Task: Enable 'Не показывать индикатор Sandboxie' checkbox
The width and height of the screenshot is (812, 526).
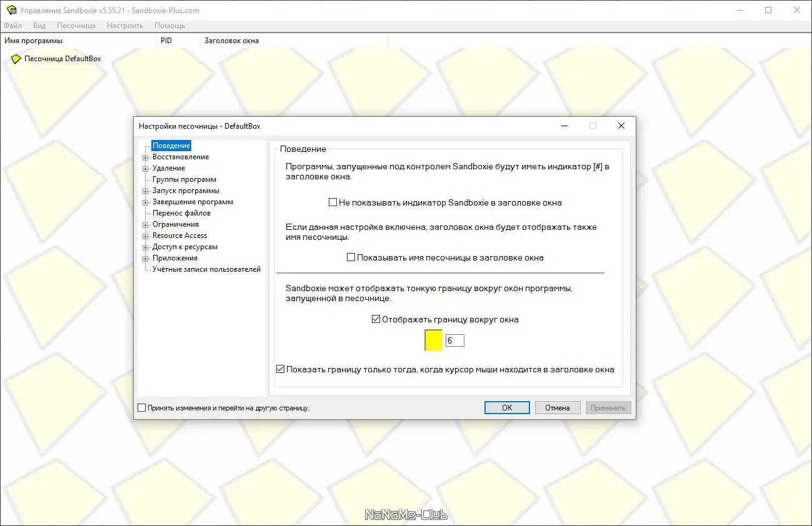Action: (x=333, y=202)
